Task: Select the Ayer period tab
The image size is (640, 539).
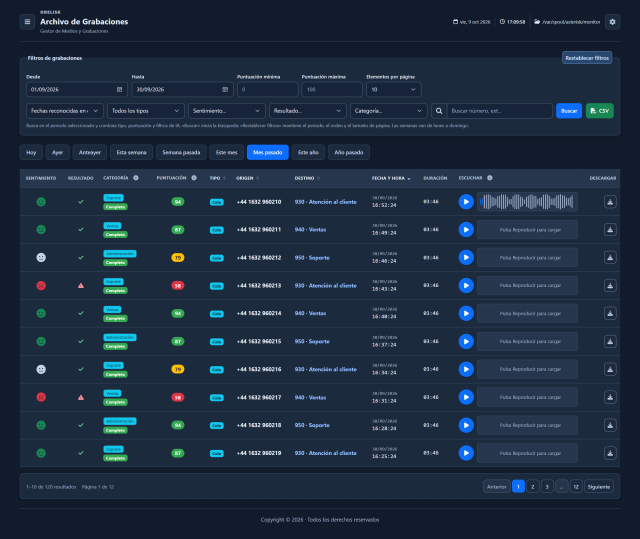Action: click(x=58, y=152)
